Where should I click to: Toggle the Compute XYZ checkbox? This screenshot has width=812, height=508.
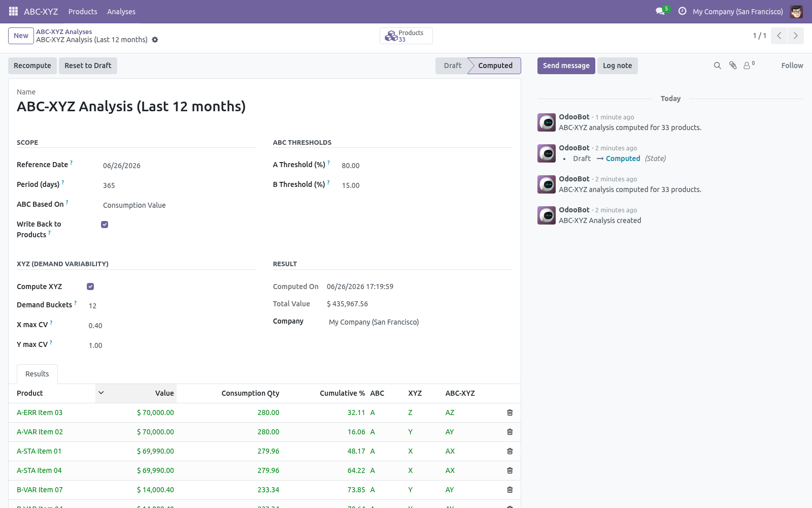pos(90,287)
